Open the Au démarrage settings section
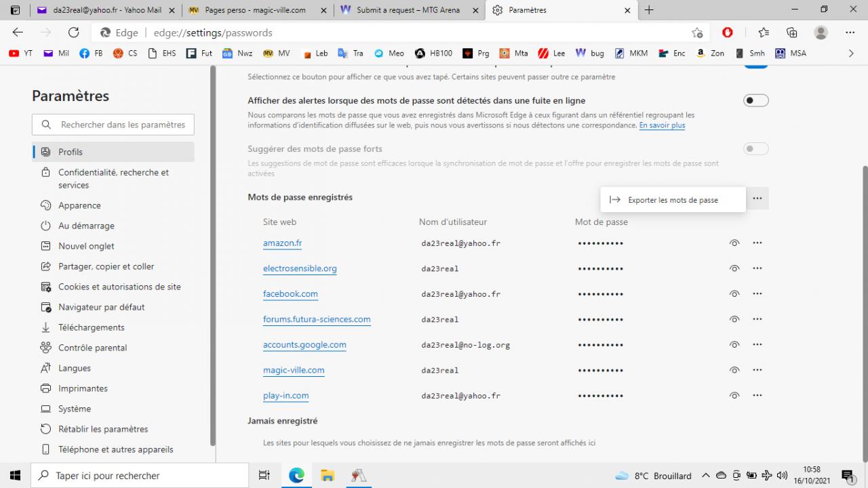The width and height of the screenshot is (868, 488). coord(113,226)
